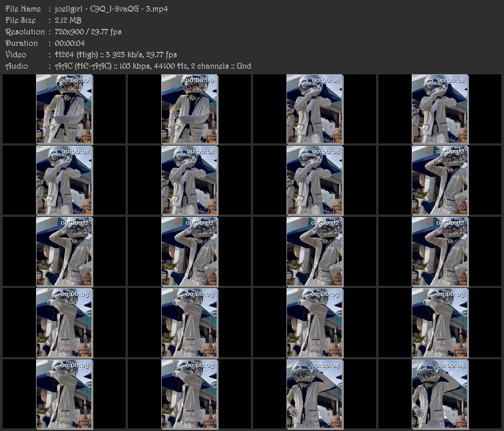Click the file size value '2.12 MB'

pyautogui.click(x=68, y=20)
